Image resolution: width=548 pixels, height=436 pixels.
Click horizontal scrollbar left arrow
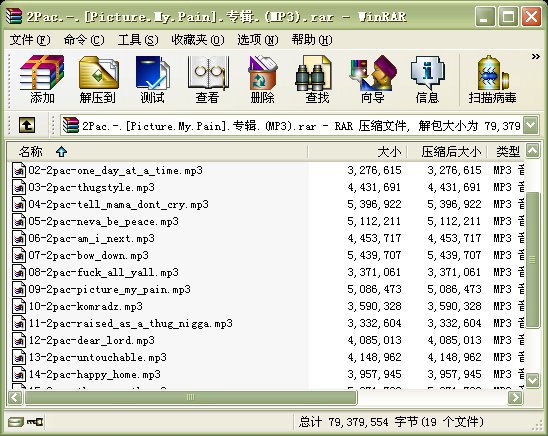click(x=15, y=397)
